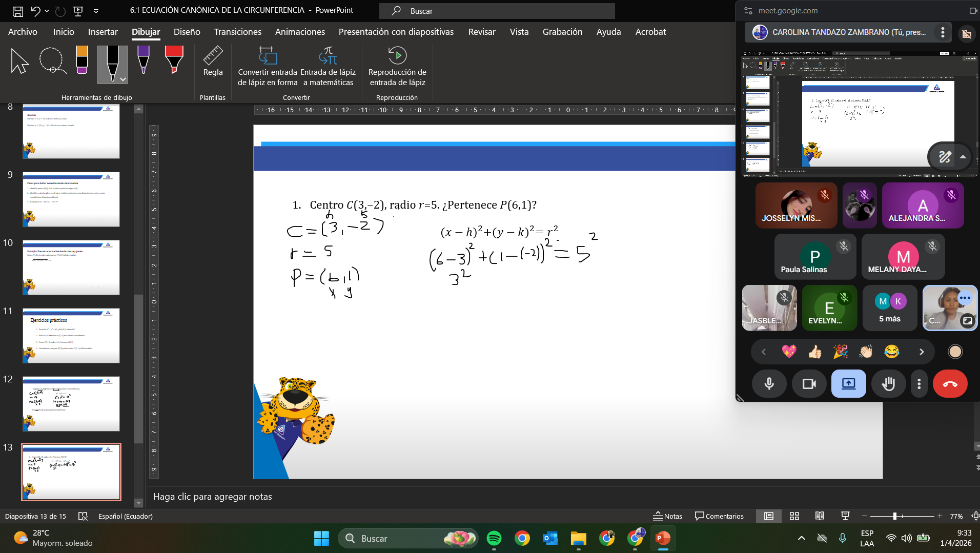Open the Transiciones ribbon tab
The height and width of the screenshot is (553, 980).
[x=237, y=32]
